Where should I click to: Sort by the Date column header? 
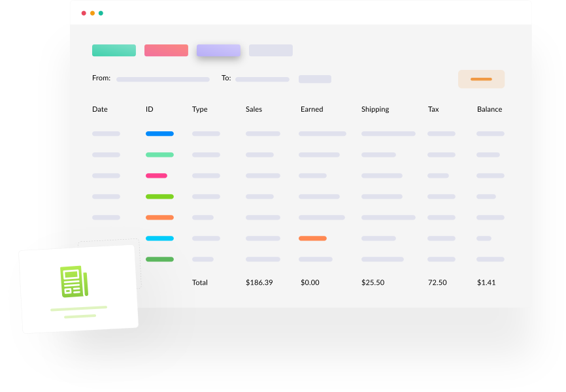click(100, 109)
